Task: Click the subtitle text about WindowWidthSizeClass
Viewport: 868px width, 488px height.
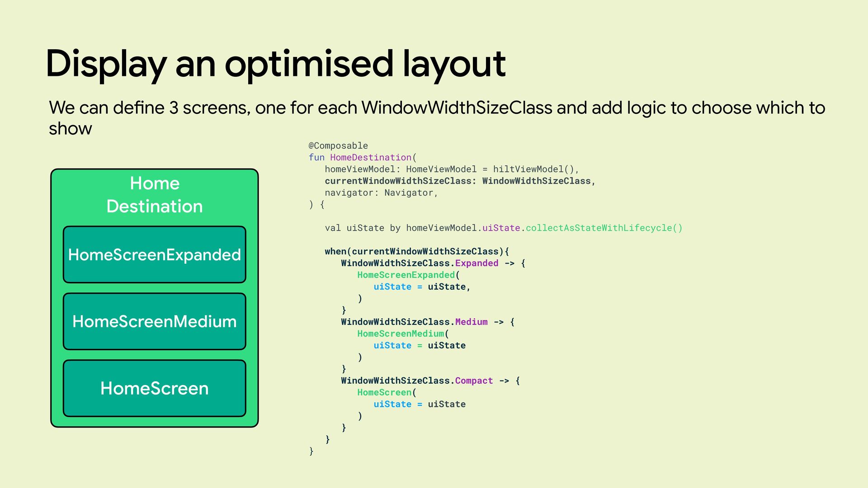Action: coord(437,108)
